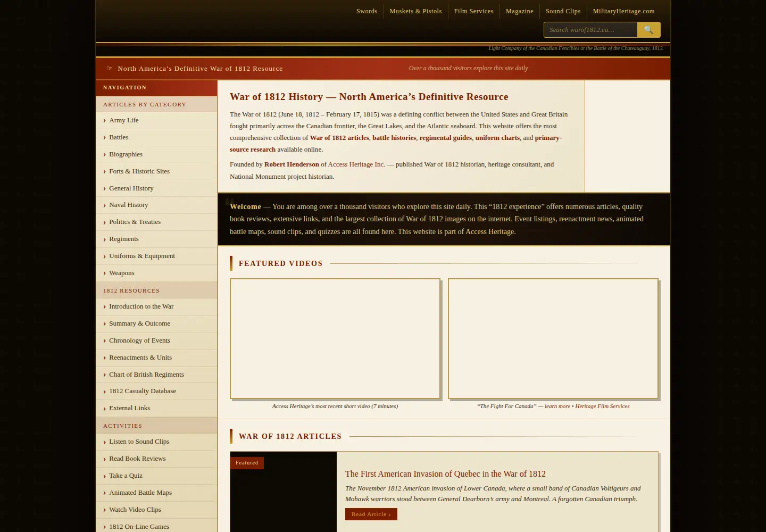This screenshot has height=532, width=766.
Task: Open Reenactments & Units link
Action: tap(156, 358)
